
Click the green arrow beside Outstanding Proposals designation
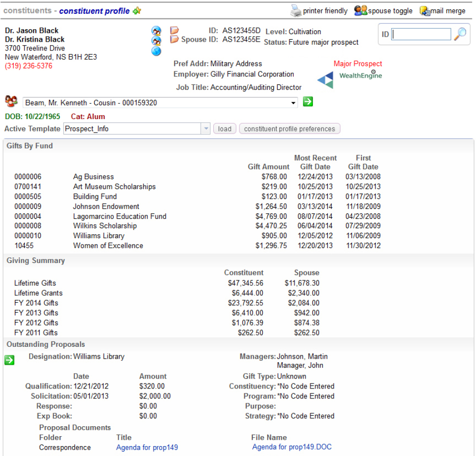pyautogui.click(x=9, y=360)
